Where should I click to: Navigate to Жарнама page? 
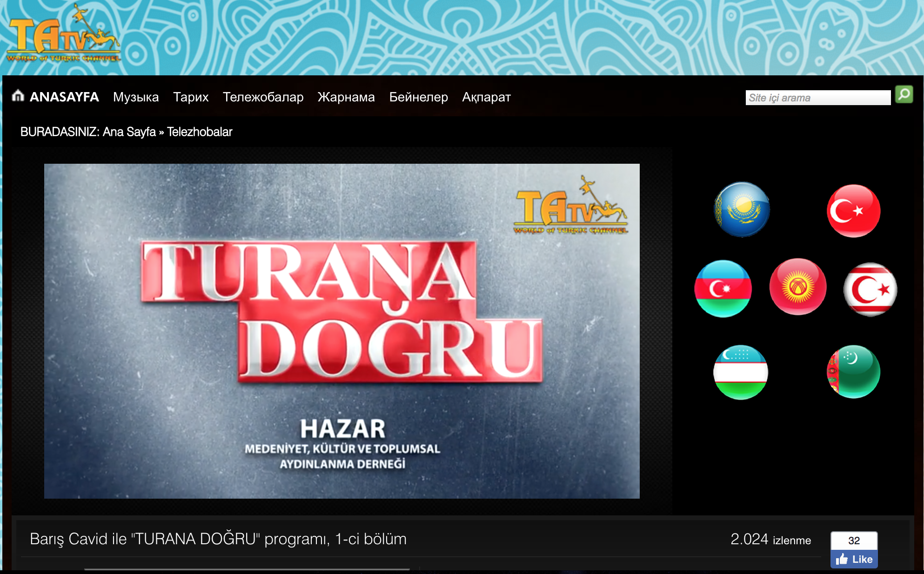tap(346, 97)
